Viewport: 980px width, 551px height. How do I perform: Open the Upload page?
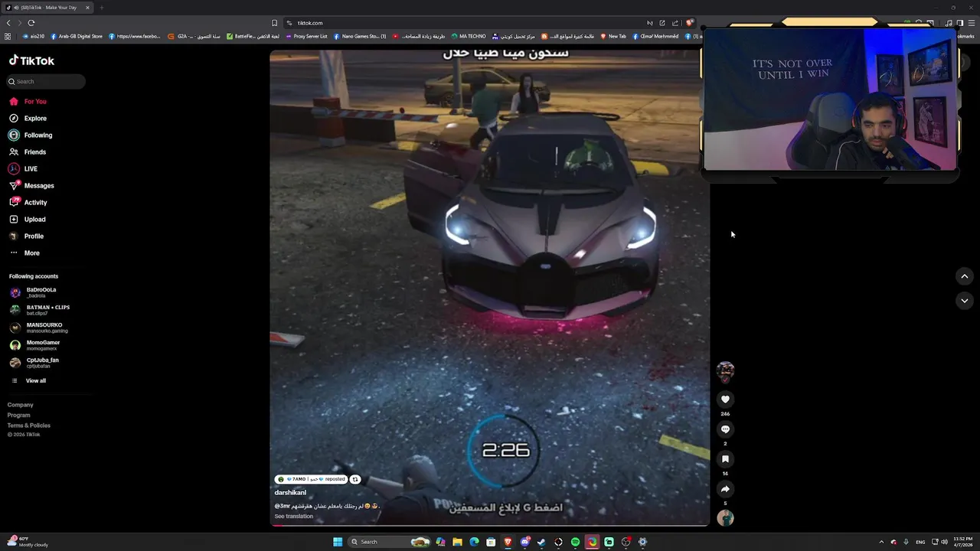point(28,219)
